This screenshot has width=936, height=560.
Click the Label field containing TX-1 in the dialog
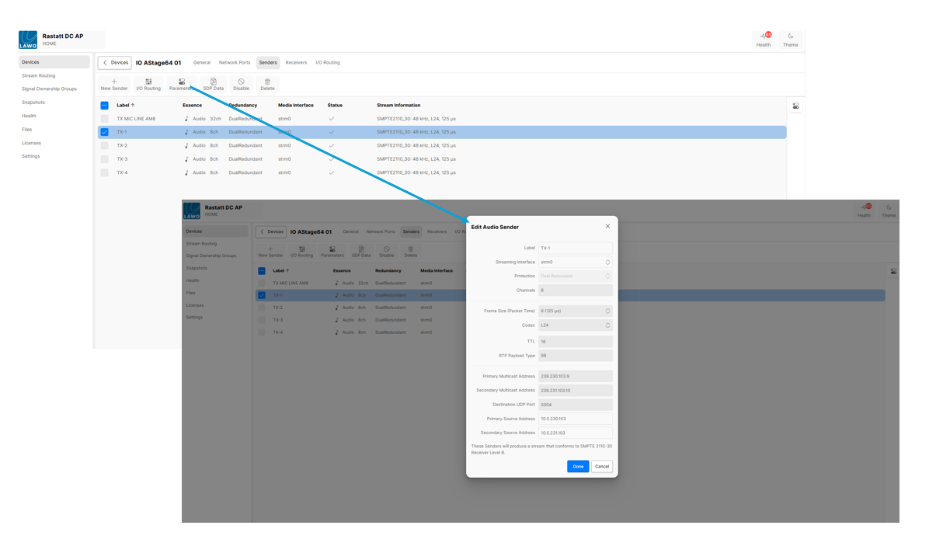click(x=575, y=249)
